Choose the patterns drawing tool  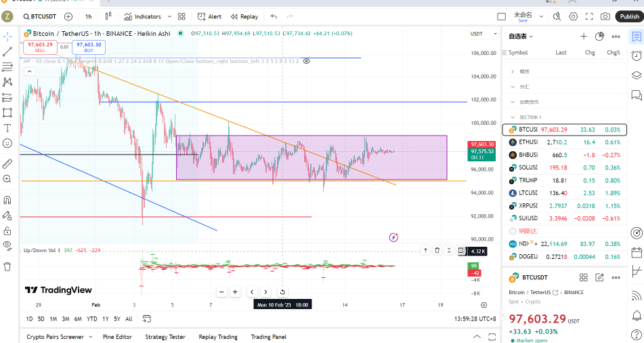(x=7, y=82)
